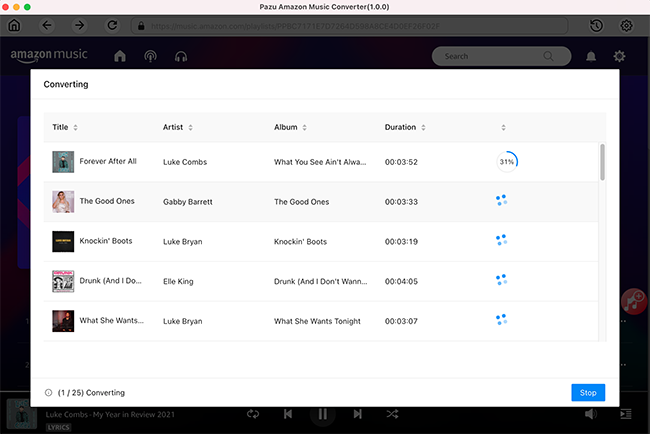This screenshot has height=434, width=650.
Task: Select the album What She Wants Tonight
Action: point(317,321)
